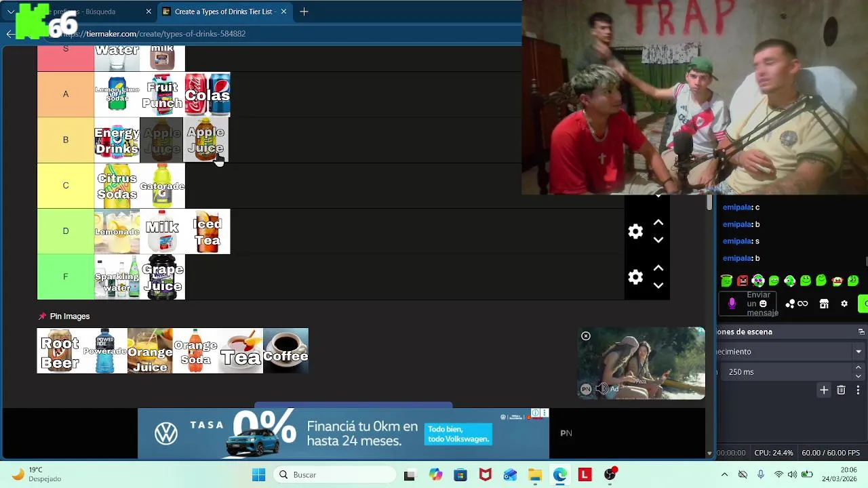868x488 pixels.
Task: Click the Energy Drinks image
Action: point(117,140)
